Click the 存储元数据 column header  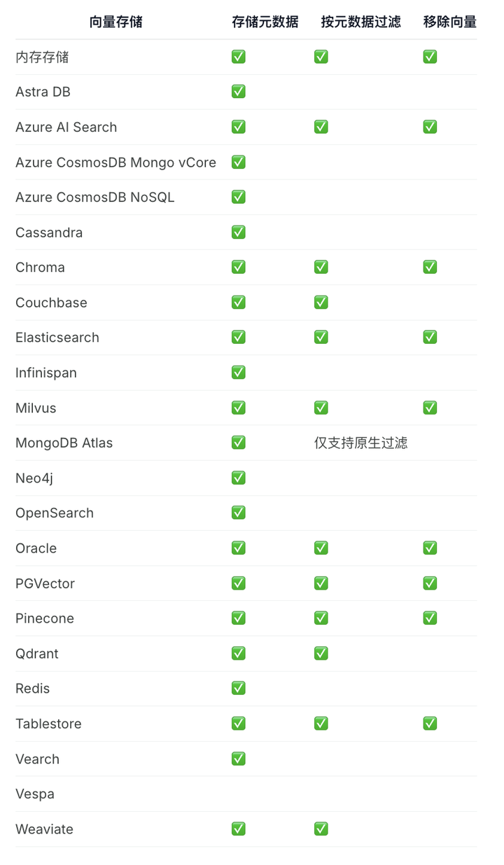click(x=265, y=22)
